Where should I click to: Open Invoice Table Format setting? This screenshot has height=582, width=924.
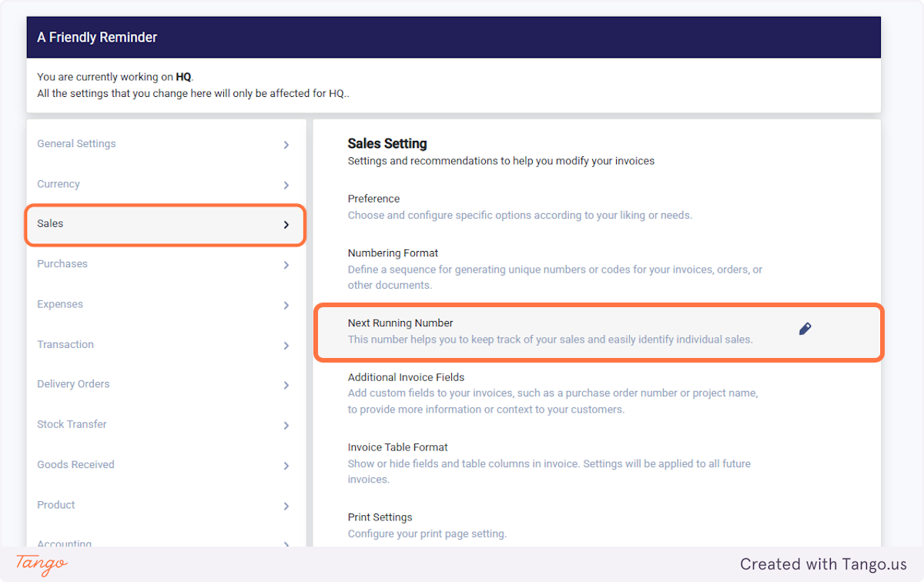[x=597, y=463]
